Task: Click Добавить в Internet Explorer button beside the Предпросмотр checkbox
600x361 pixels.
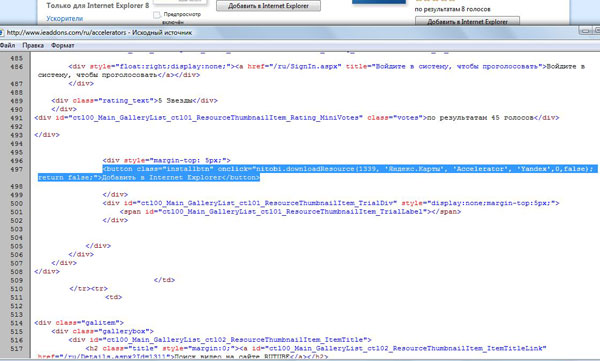Action: tap(268, 6)
